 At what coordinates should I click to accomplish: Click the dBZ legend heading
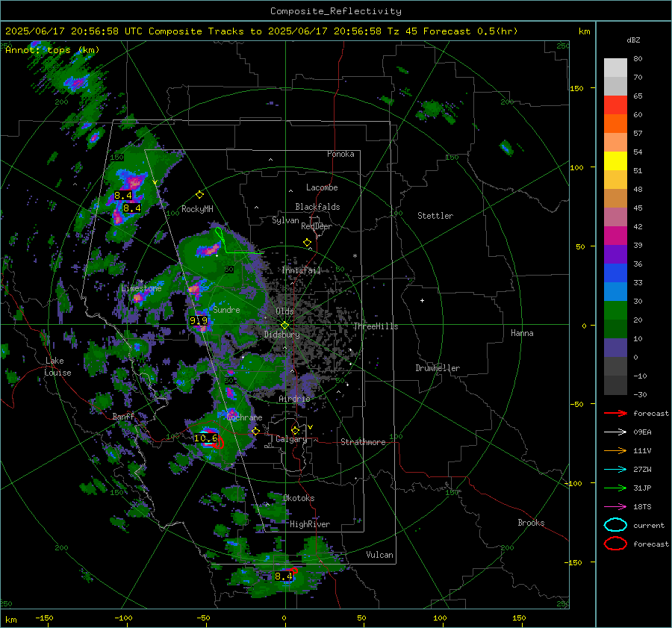pyautogui.click(x=633, y=40)
